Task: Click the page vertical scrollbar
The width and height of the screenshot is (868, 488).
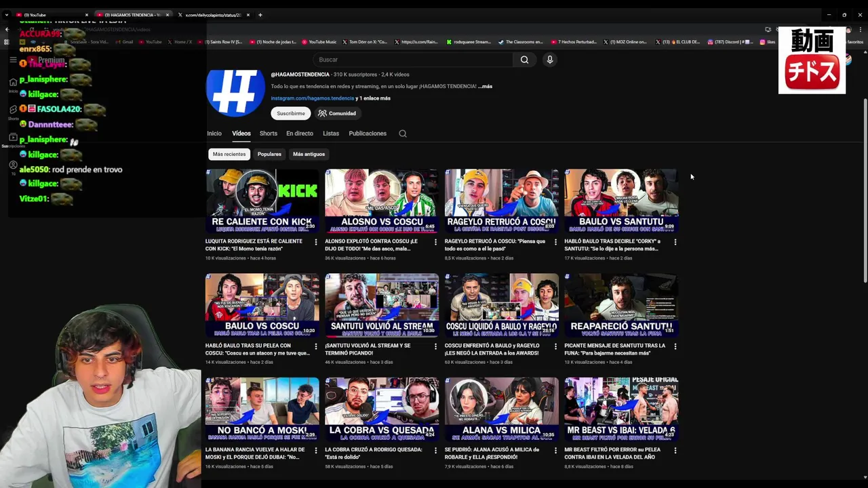Action: (864, 191)
